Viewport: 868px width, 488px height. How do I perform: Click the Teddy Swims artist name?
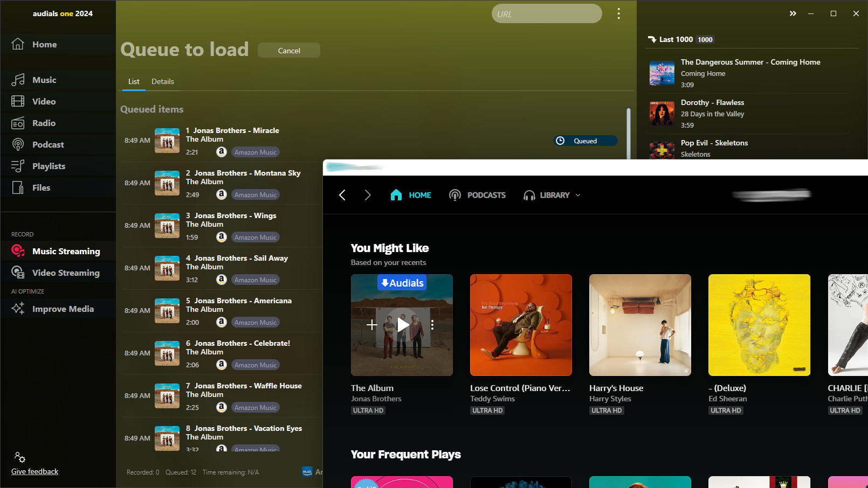point(492,399)
